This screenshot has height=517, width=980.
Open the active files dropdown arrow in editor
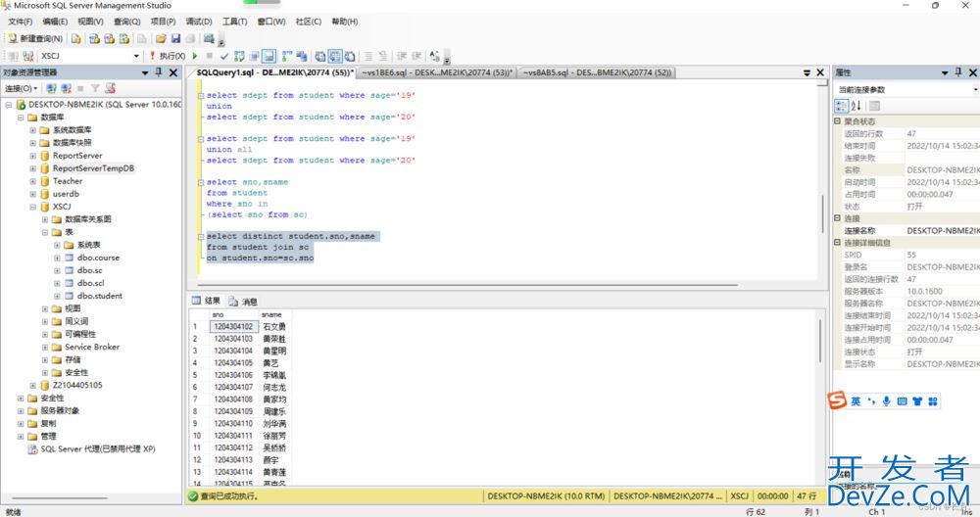807,72
